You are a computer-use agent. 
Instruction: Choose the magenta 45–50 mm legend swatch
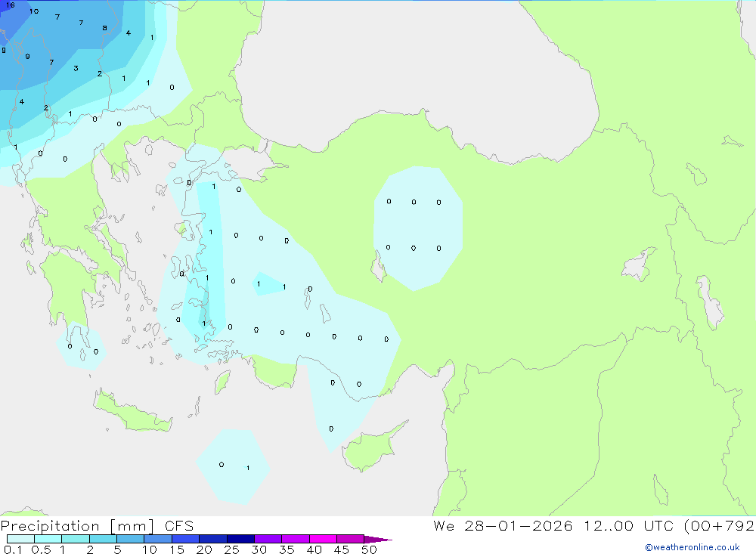click(x=350, y=539)
